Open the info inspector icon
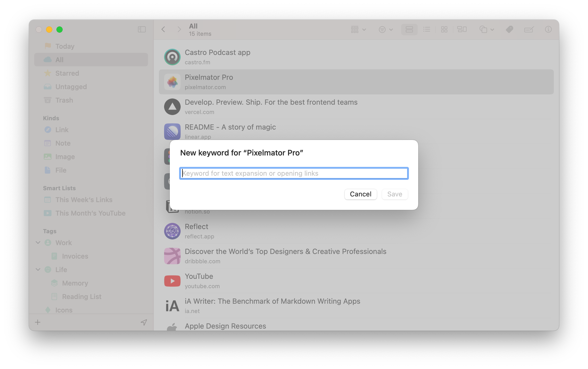 tap(548, 30)
